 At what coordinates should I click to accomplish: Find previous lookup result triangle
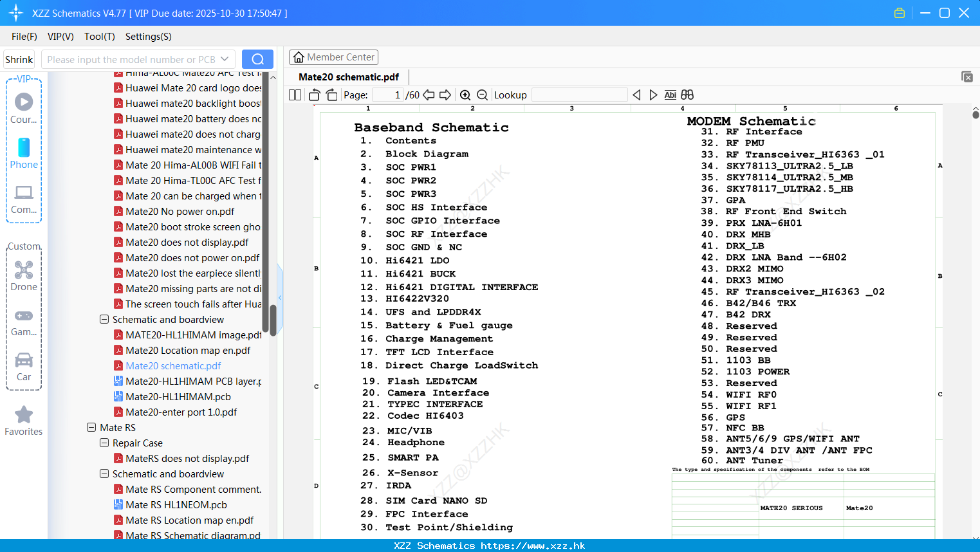636,95
